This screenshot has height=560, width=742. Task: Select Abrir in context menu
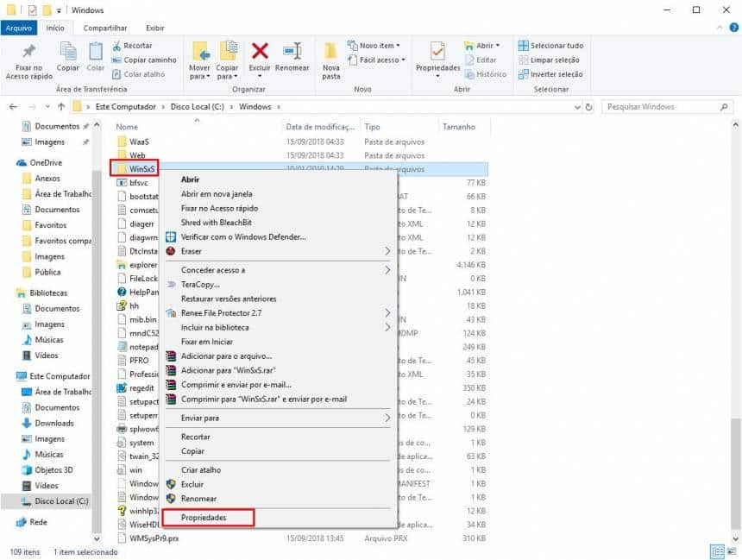click(x=280, y=179)
